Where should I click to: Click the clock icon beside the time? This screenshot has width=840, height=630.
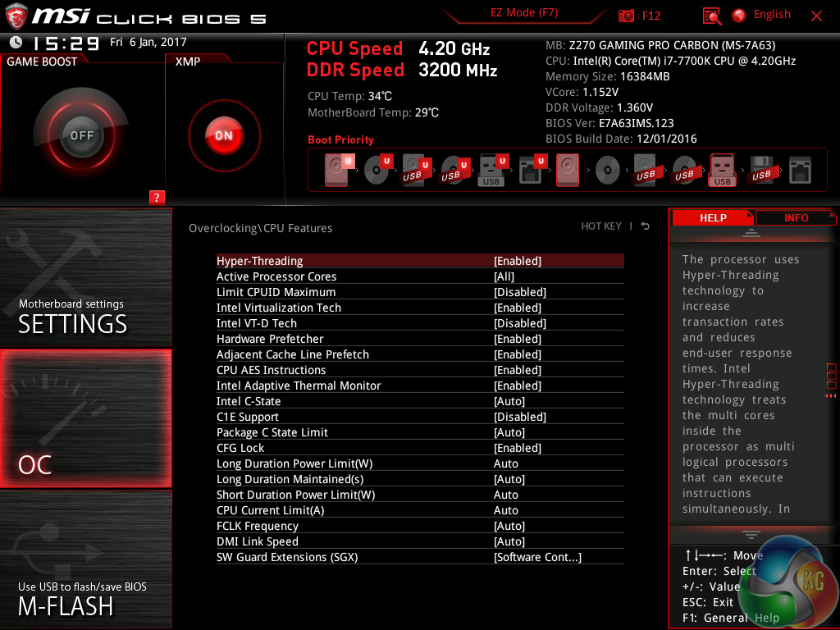(x=16, y=43)
